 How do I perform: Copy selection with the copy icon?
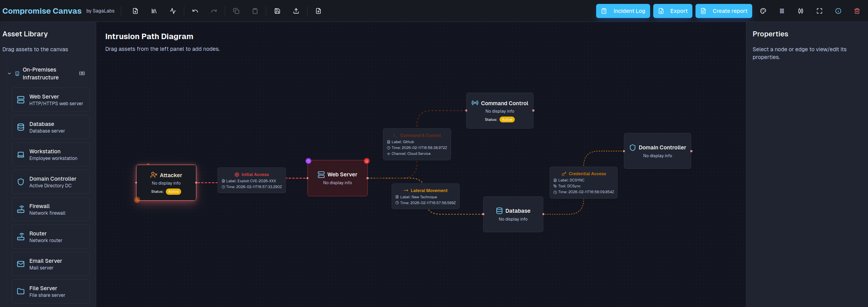point(236,11)
